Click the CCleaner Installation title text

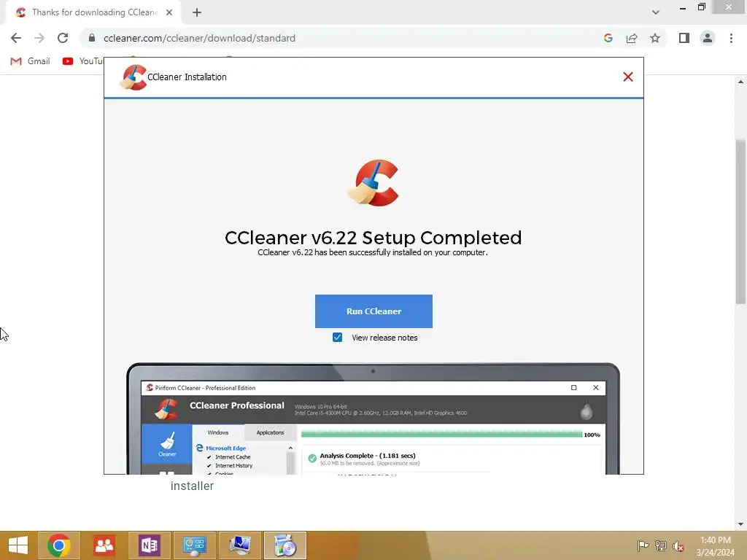tap(187, 77)
